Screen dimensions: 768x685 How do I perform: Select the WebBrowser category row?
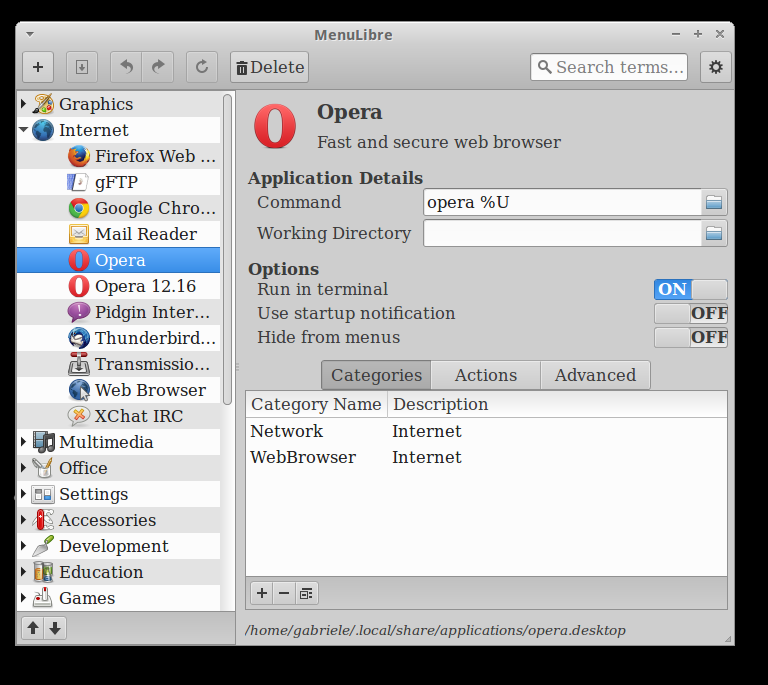coord(486,457)
